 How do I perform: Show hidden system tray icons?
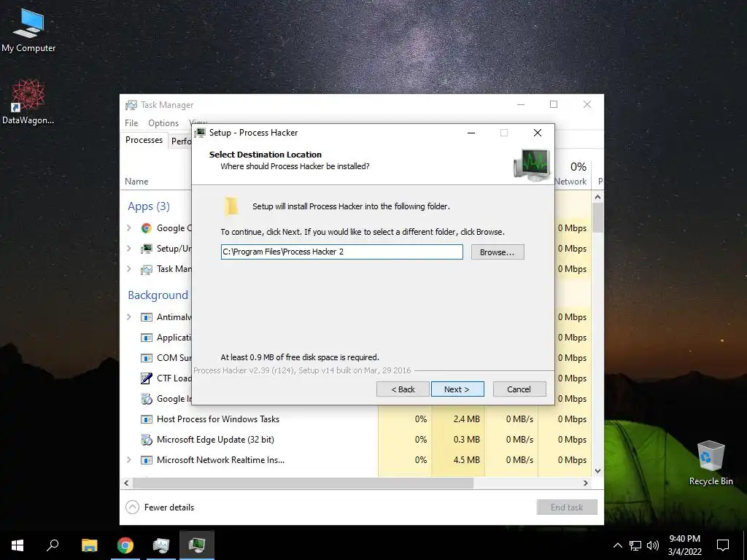tap(617, 545)
